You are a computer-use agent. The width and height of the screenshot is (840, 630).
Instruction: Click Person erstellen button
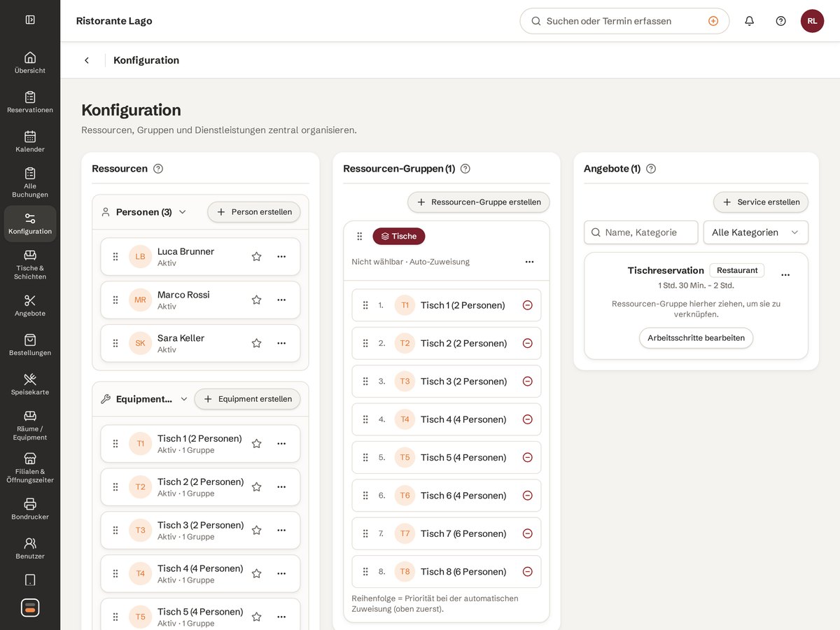[254, 212]
